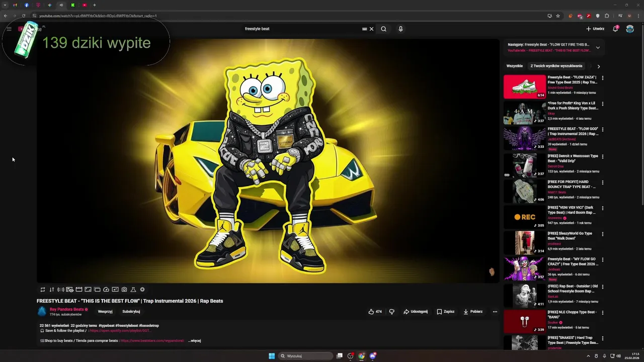Image resolution: width=644 pixels, height=362 pixels.
Task: Click the flask experiment icon below video
Action: [x=133, y=290]
